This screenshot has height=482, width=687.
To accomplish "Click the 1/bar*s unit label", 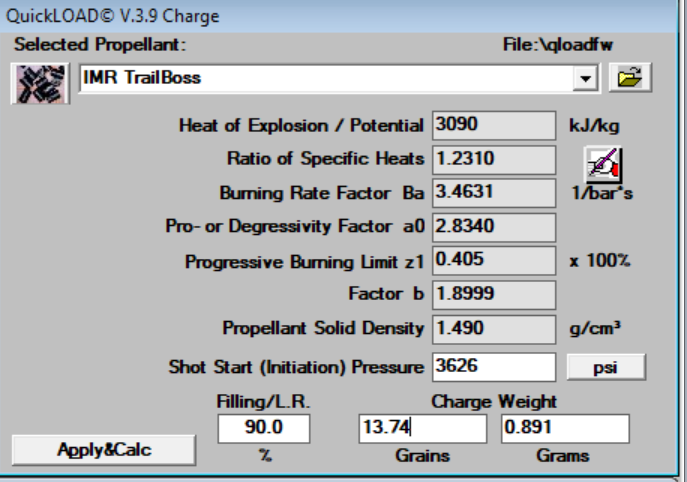I will click(602, 193).
